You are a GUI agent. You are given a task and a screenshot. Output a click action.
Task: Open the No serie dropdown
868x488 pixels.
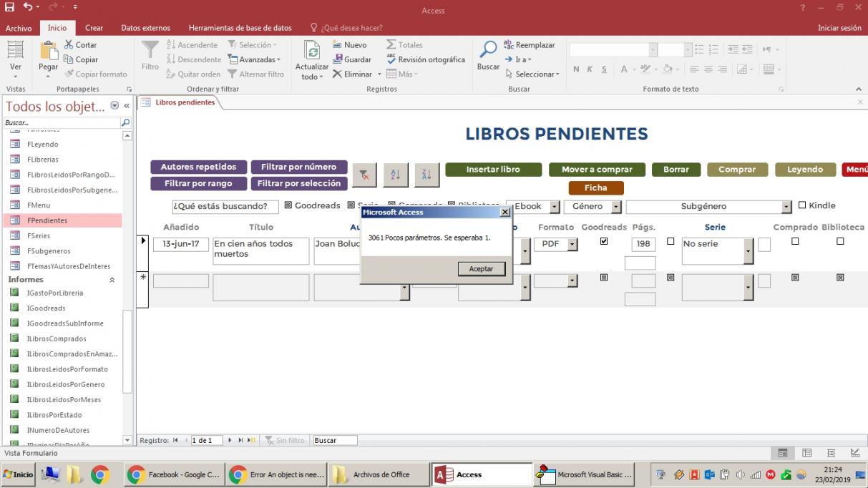pyautogui.click(x=748, y=251)
